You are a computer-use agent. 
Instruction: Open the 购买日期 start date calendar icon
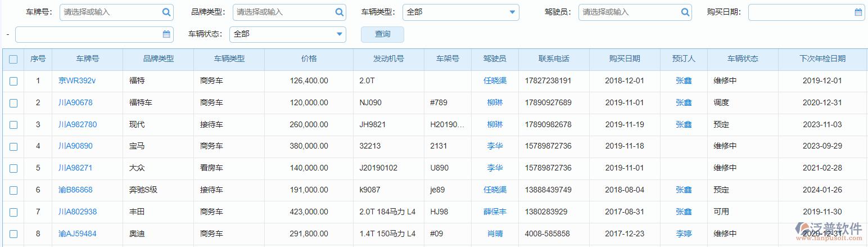[x=858, y=12]
